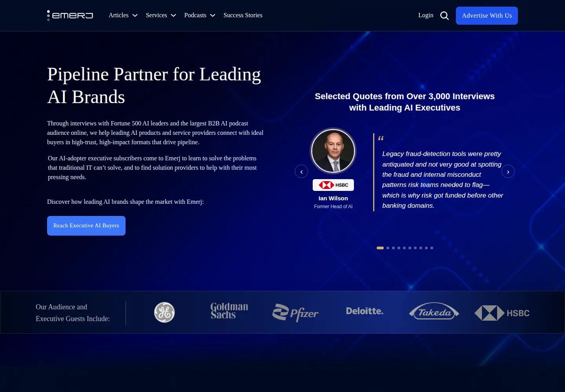Click the Login link
The image size is (565, 392).
point(426,15)
